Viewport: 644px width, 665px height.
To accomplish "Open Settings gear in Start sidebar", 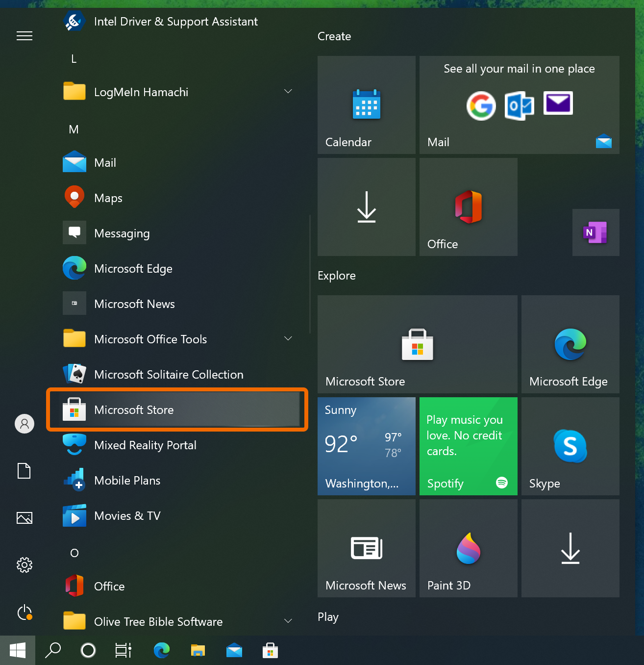I will [x=25, y=565].
